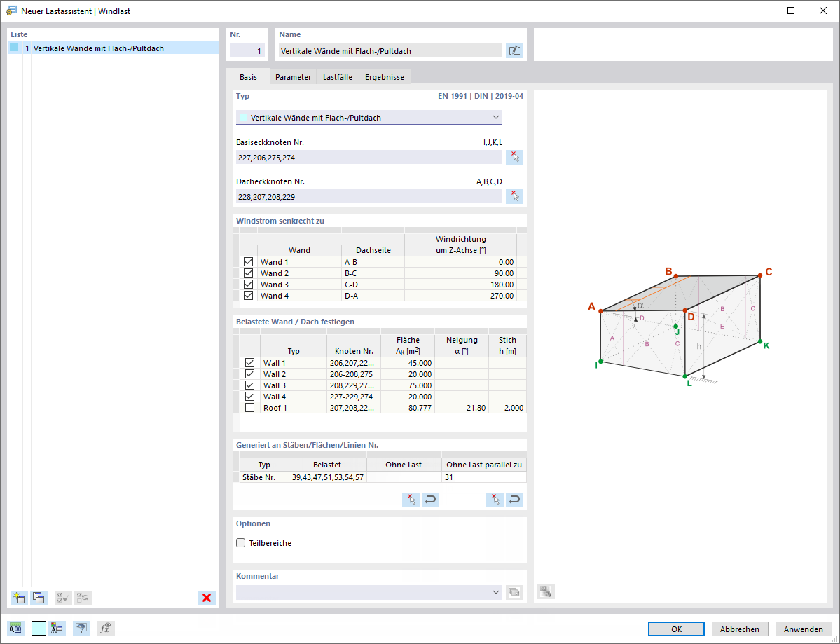
Task: Click Wand 3 Dachseite cell C-D
Action: click(373, 285)
